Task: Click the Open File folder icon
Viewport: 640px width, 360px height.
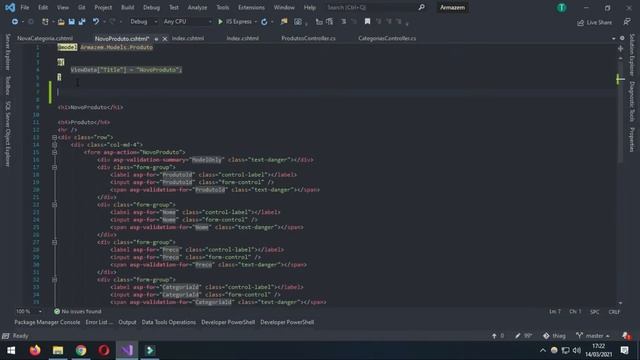Action: tap(61, 22)
